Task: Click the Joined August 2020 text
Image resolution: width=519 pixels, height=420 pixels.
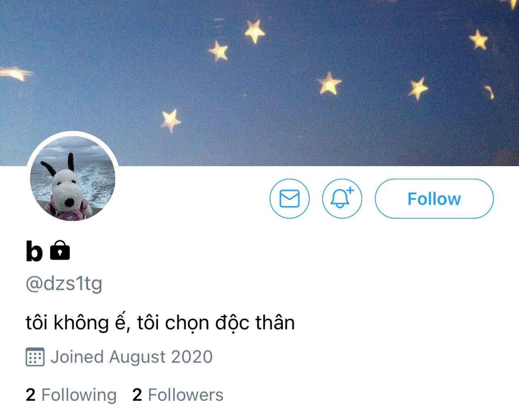Action: click(x=131, y=357)
